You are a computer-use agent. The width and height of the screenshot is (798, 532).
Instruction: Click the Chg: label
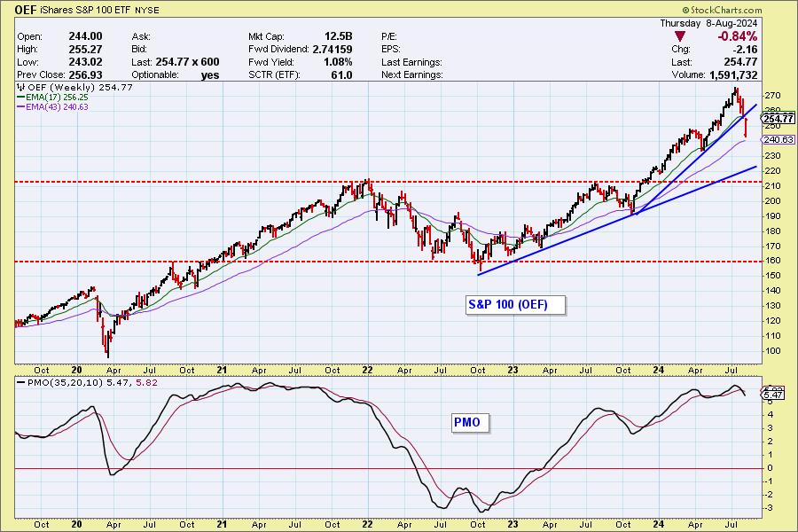pos(681,50)
